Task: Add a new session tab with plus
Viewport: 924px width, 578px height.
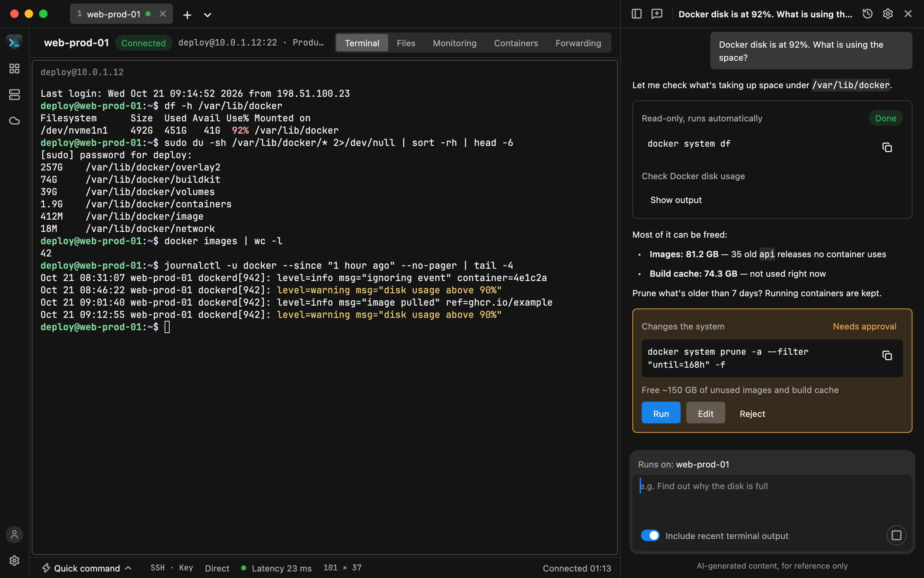Action: click(187, 15)
